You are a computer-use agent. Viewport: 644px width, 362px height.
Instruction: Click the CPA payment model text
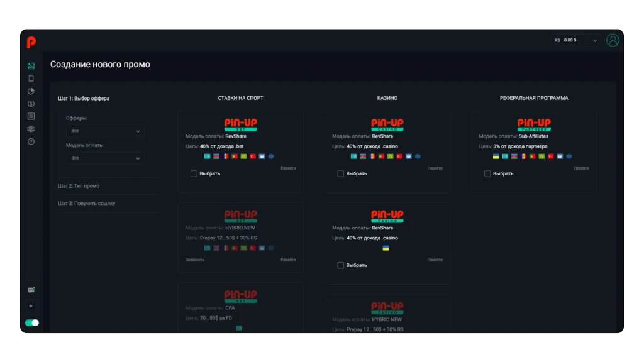tap(230, 308)
